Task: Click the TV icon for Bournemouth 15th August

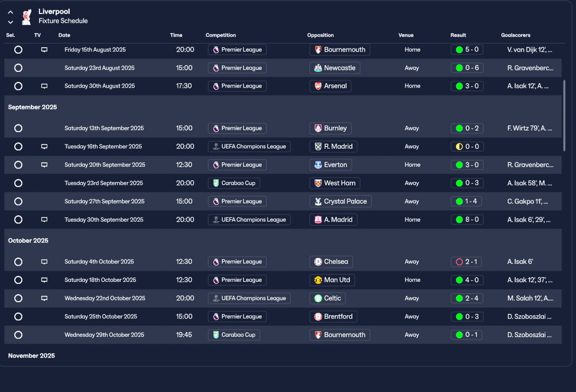Action: point(44,50)
